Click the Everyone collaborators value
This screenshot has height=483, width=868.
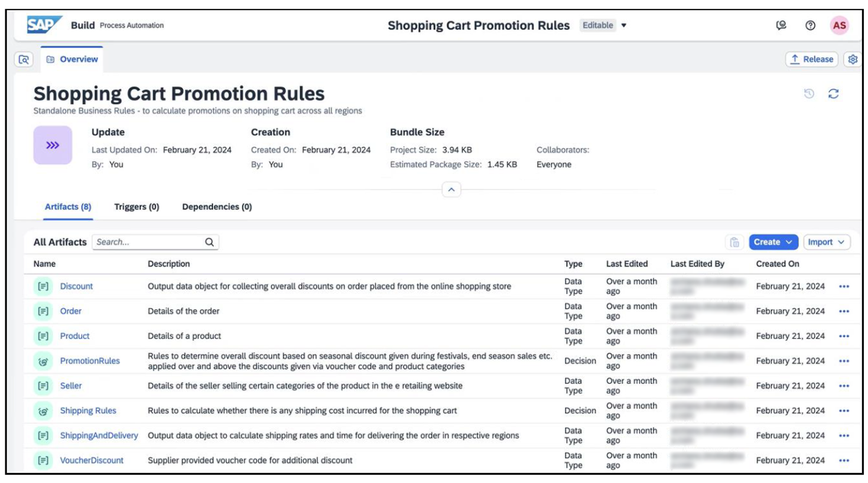554,164
